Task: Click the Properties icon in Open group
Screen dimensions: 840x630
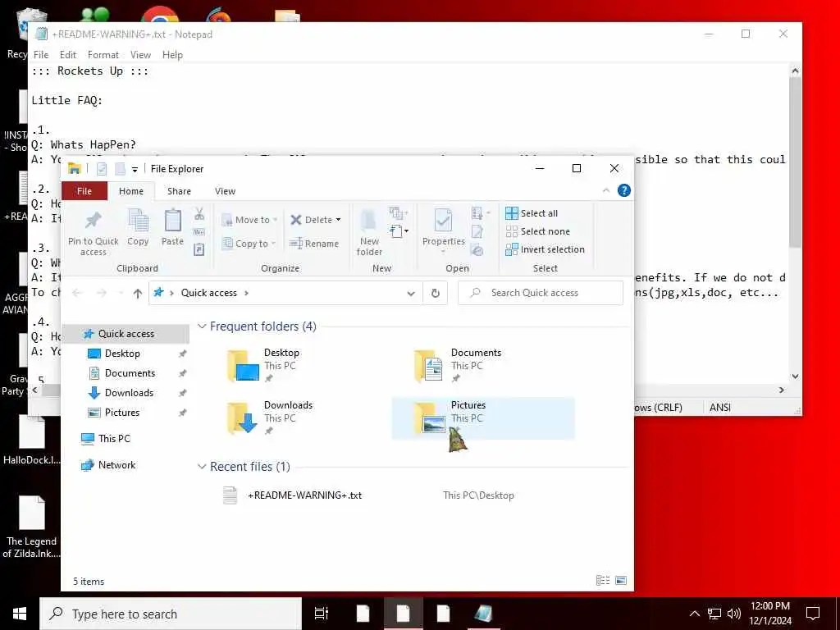Action: [443, 220]
